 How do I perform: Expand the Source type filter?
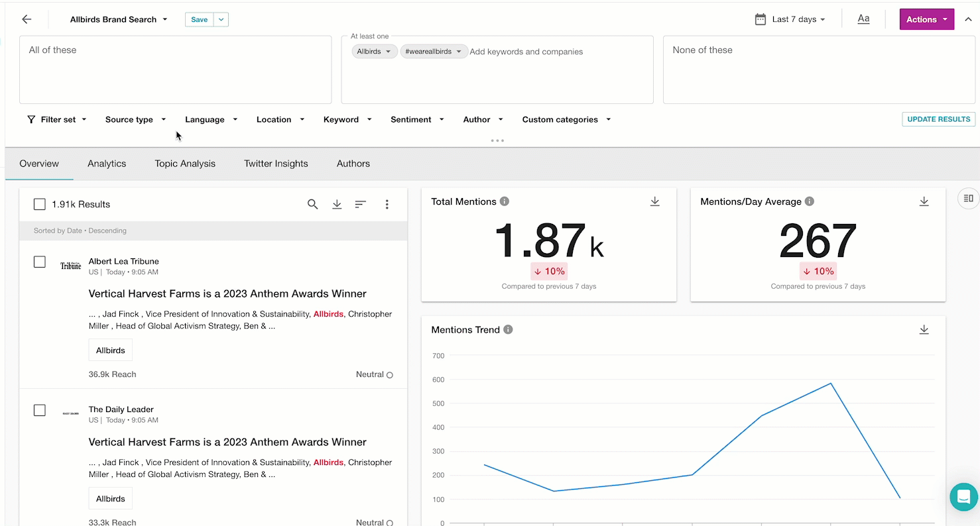[x=136, y=119]
